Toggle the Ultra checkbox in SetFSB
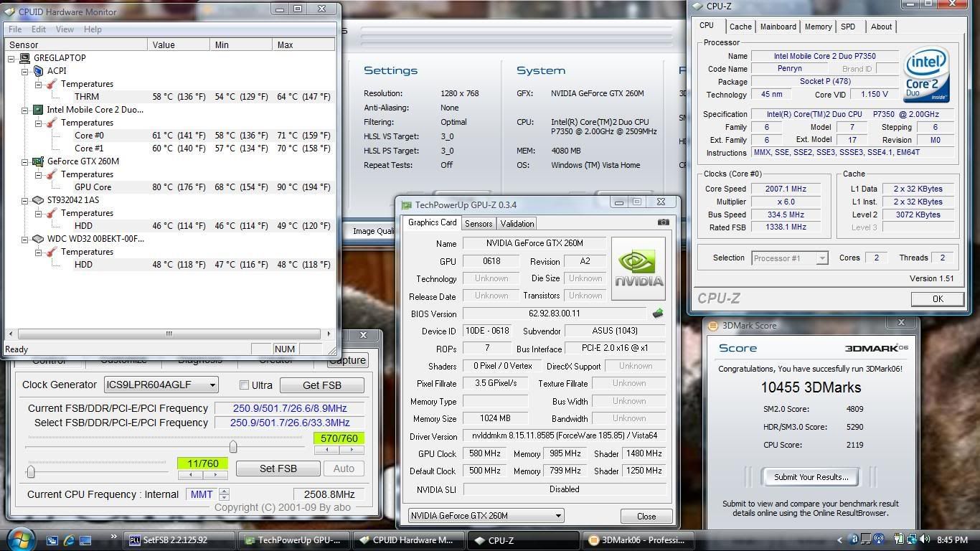Viewport: 980px width, 551px height. [x=244, y=385]
